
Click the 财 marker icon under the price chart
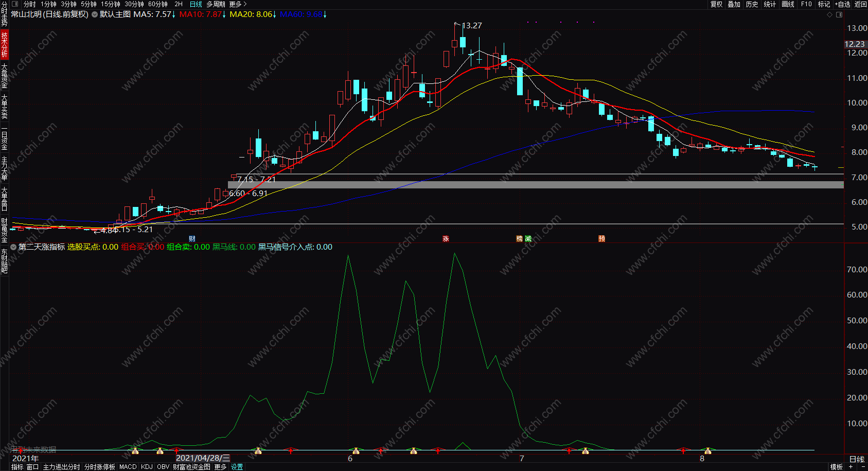pyautogui.click(x=192, y=239)
